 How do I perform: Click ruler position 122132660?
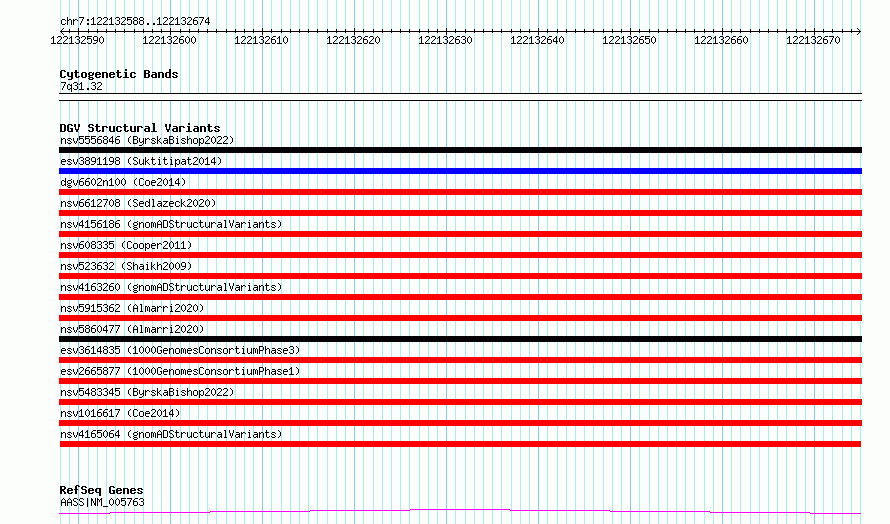721,40
